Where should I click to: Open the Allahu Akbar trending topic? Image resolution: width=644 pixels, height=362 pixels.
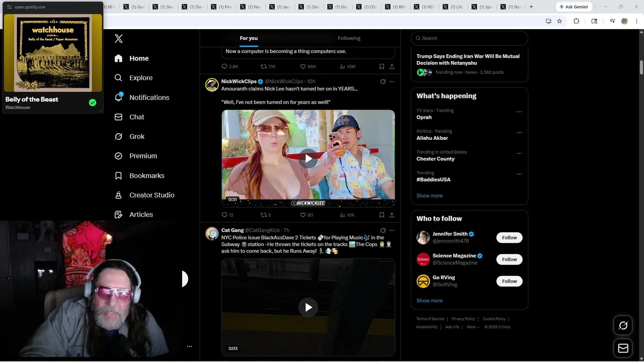(432, 138)
